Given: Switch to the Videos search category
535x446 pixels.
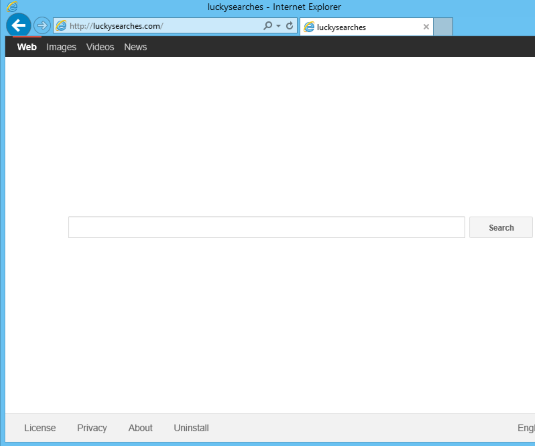Looking at the screenshot, I should (x=100, y=47).
